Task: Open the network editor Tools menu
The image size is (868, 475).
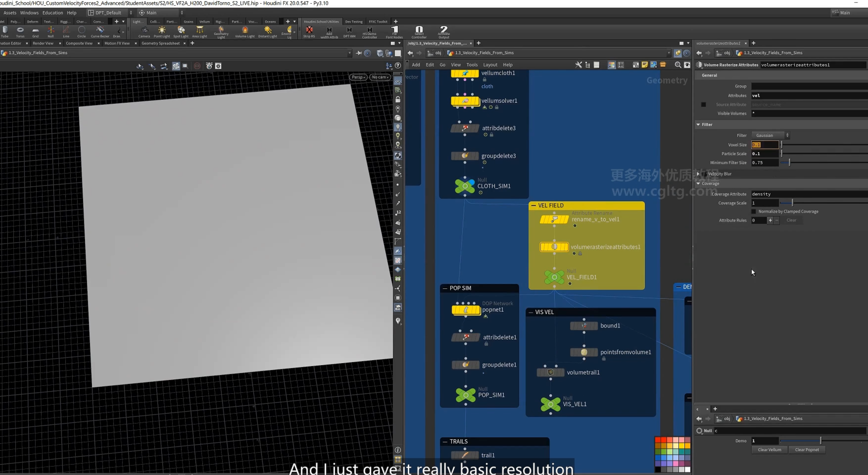Action: pyautogui.click(x=472, y=65)
